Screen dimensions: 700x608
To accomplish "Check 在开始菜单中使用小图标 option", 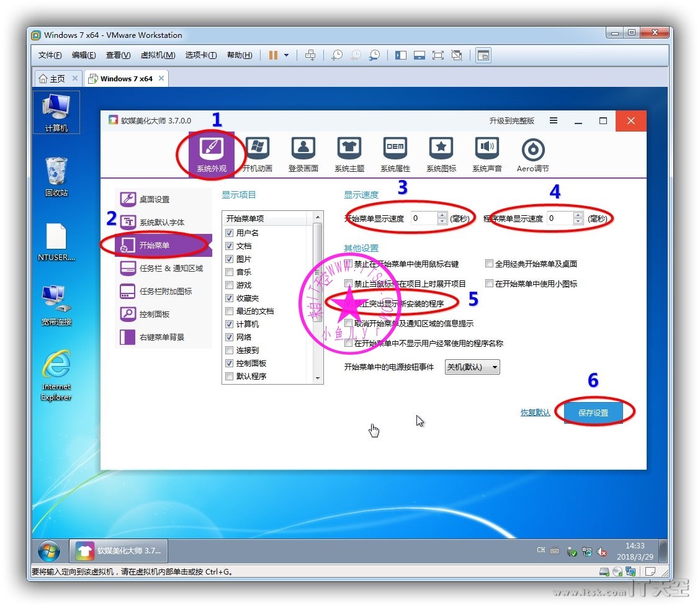I will tap(490, 284).
